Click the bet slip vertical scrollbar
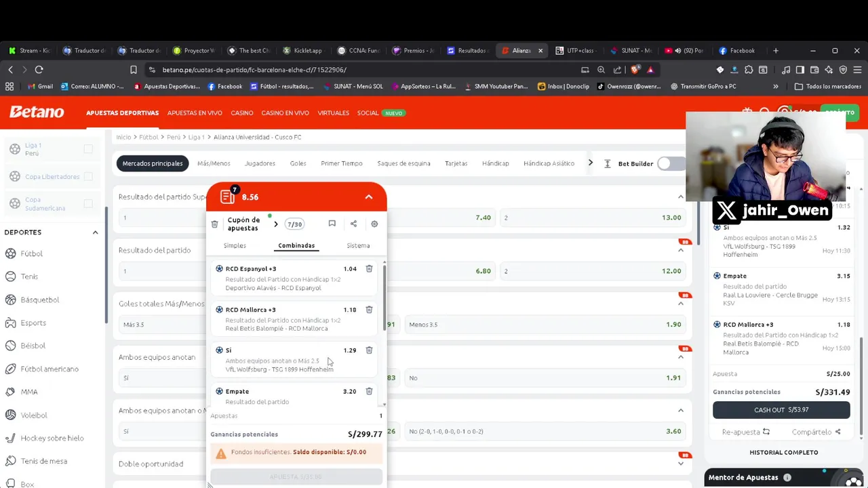 [384, 298]
